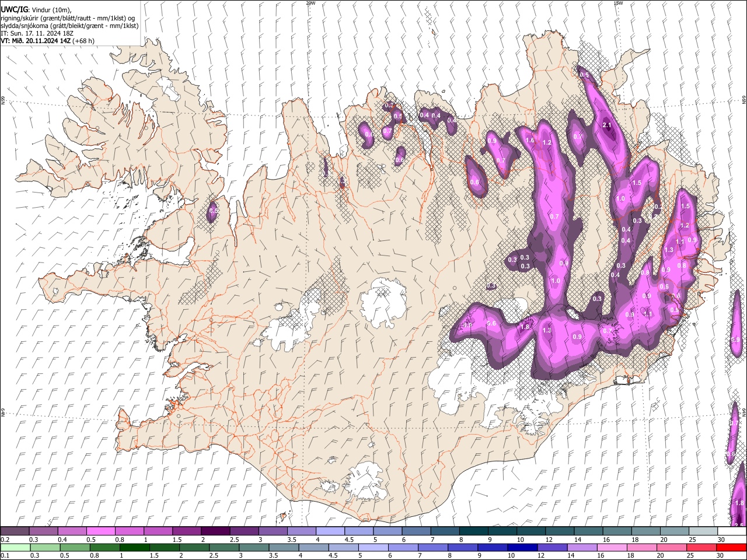The height and width of the screenshot is (560, 747).
Task: Click snow legend swatch between 7 and 8
Action: point(445,531)
